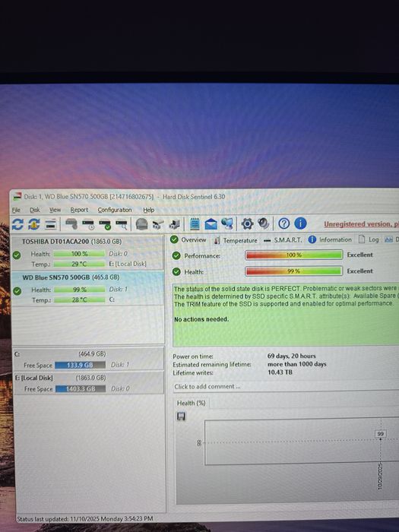Open the File menu
This screenshot has height=532, width=399.
[16, 210]
